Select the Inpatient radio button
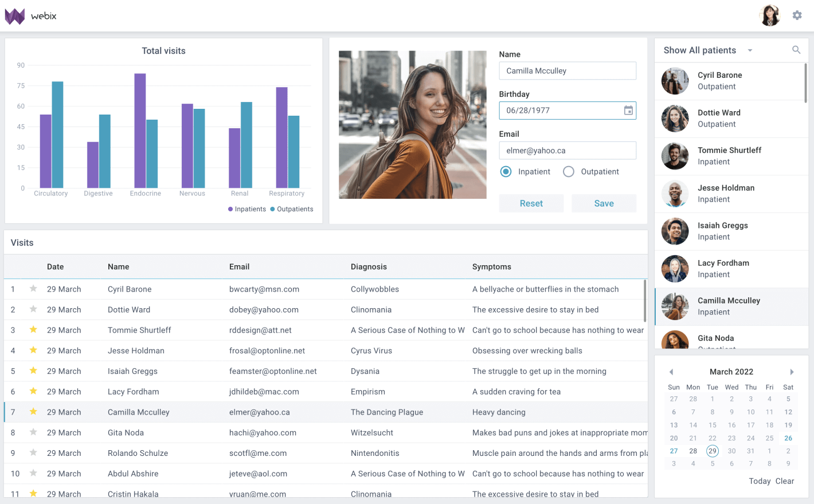The height and width of the screenshot is (504, 814). (506, 171)
